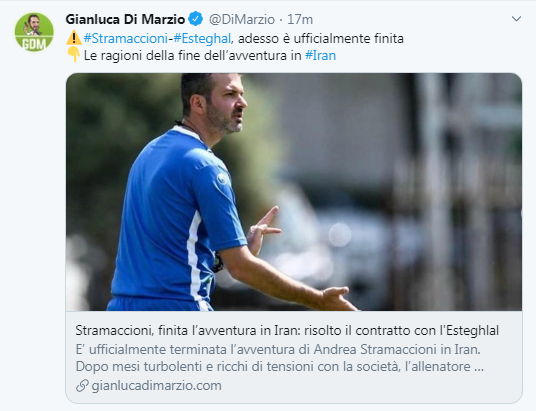536x411 pixels.
Task: Click the article headline about Esteghlal contract
Action: click(x=287, y=331)
